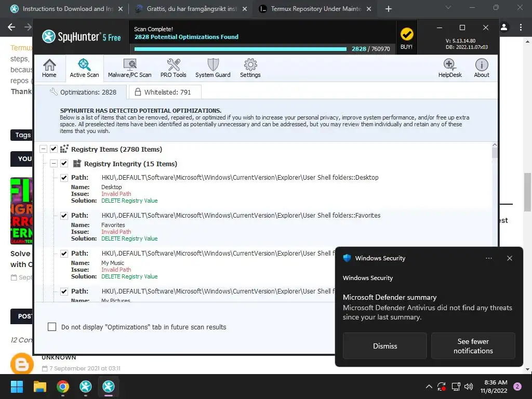Click the browser page scrollbar thumb
Image resolution: width=532 pixels, height=399 pixels.
point(527,192)
